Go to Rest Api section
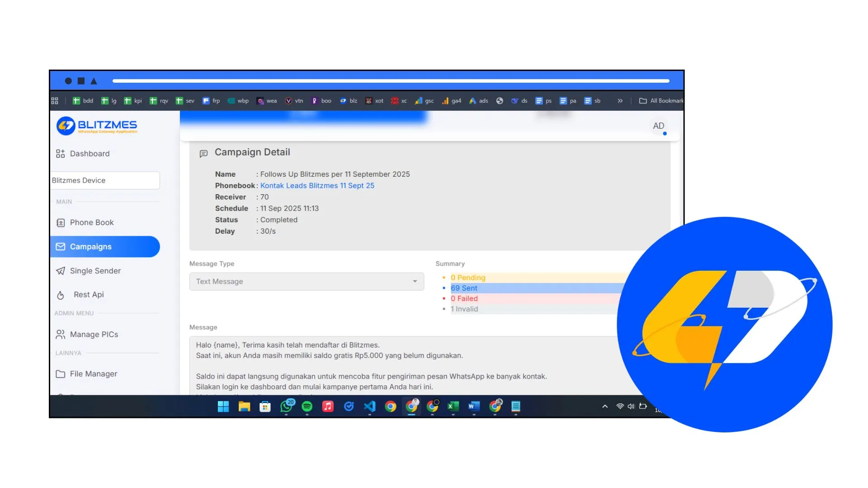 click(88, 295)
